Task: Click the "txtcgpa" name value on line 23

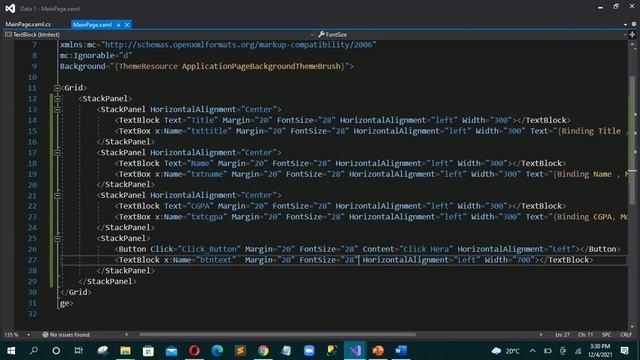Action: pyautogui.click(x=207, y=217)
